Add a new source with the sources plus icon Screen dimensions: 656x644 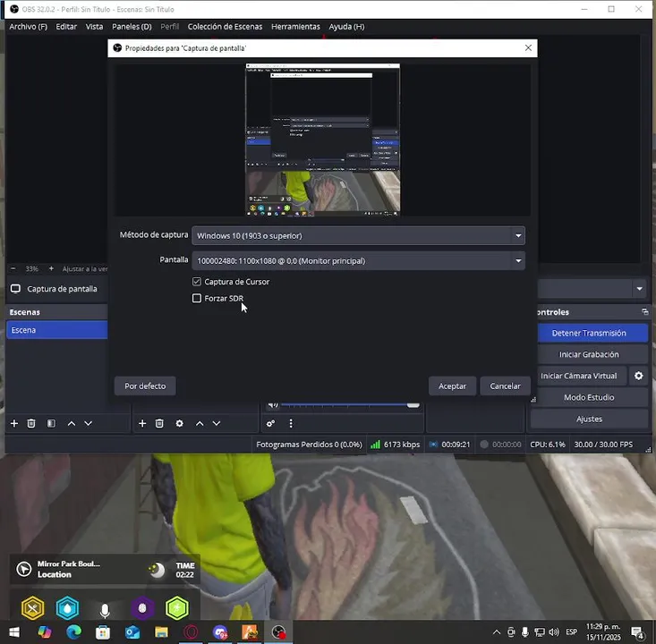(142, 424)
